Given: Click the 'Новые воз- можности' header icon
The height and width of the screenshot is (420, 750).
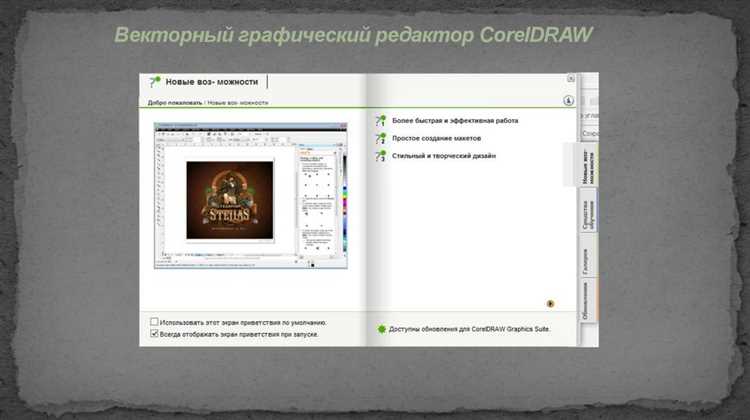Looking at the screenshot, I should [154, 82].
